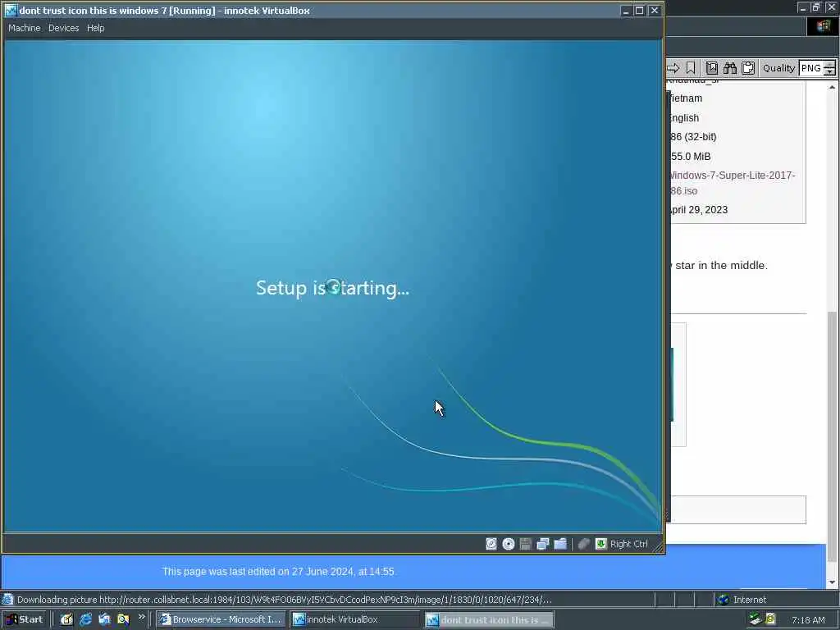Screen dimensions: 840x630
Task: Open the Machine menu in VirtualBox
Action: click(24, 28)
